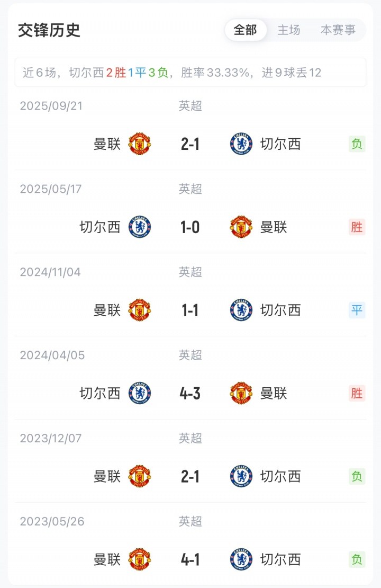This screenshot has width=381, height=588.
Task: Click Manchester United crest in 2025/09/21 match
Action: tap(140, 144)
